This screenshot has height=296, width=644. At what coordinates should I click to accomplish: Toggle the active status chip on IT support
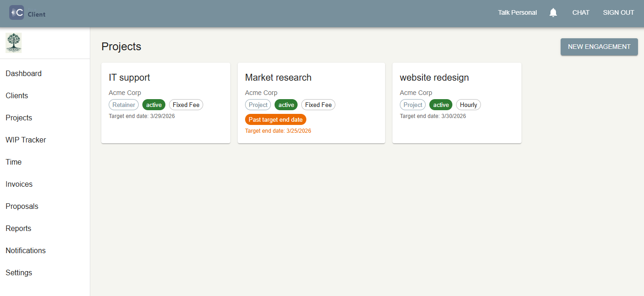pyautogui.click(x=154, y=105)
